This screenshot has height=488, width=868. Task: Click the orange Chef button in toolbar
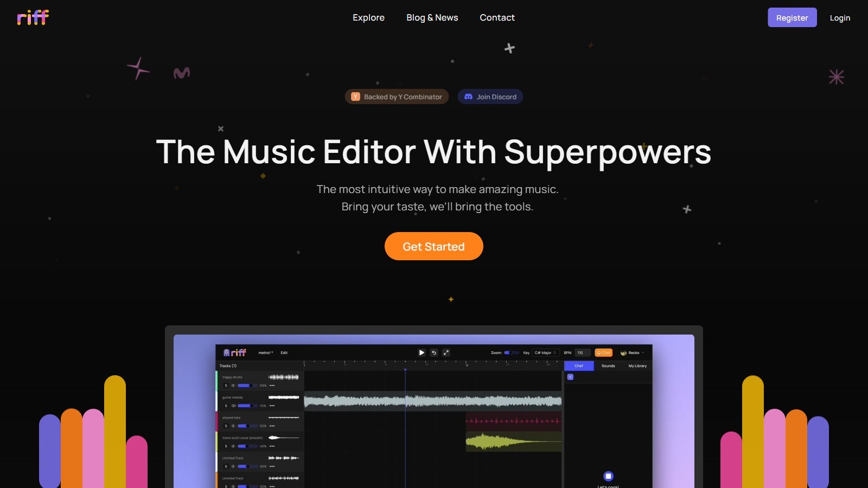603,352
